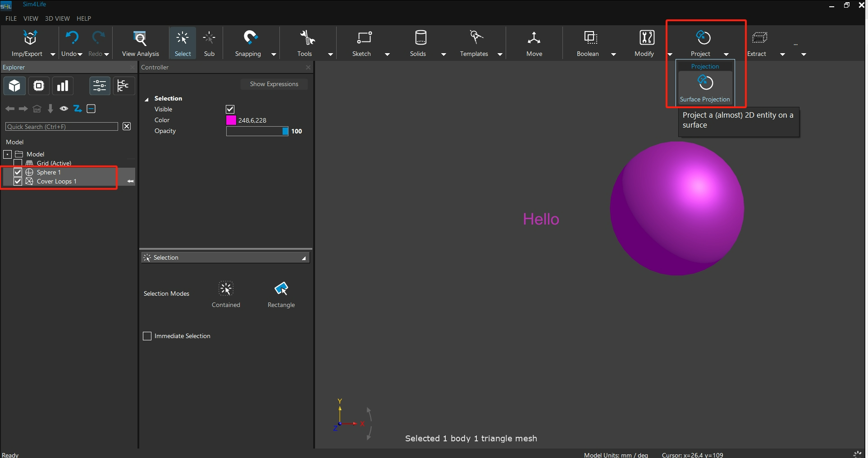
Task: Toggle the Visible checkbox in Controller
Action: [x=230, y=109]
